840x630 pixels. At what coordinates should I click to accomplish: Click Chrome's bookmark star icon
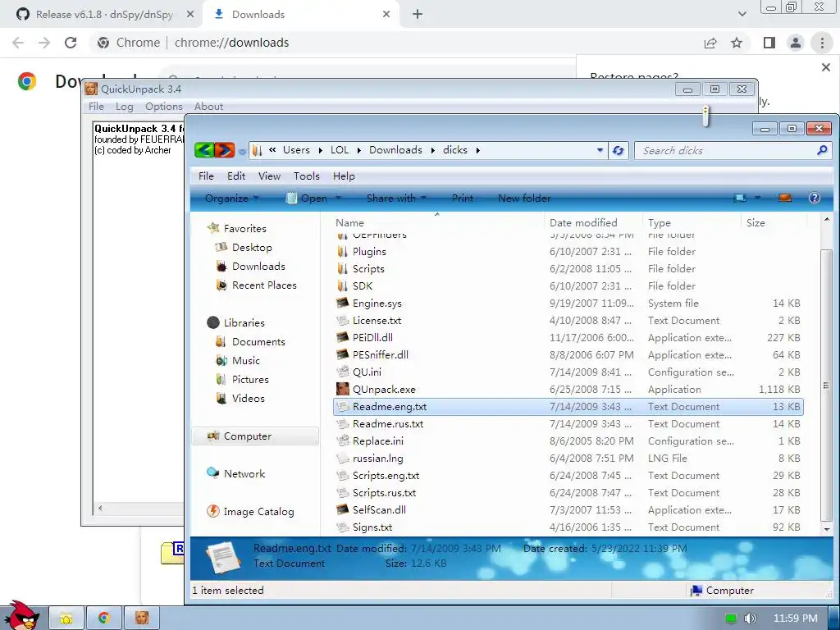click(x=737, y=43)
